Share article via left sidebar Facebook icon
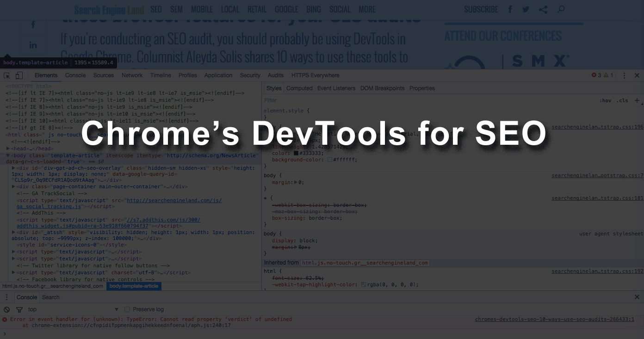This screenshot has height=339, width=644. (33, 25)
